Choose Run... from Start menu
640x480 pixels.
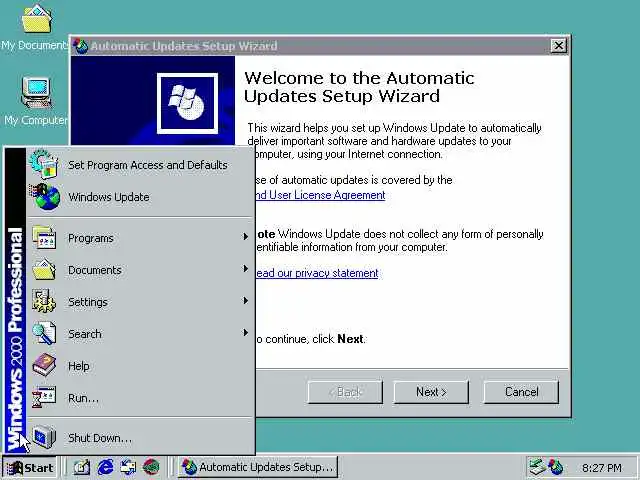(x=140, y=398)
